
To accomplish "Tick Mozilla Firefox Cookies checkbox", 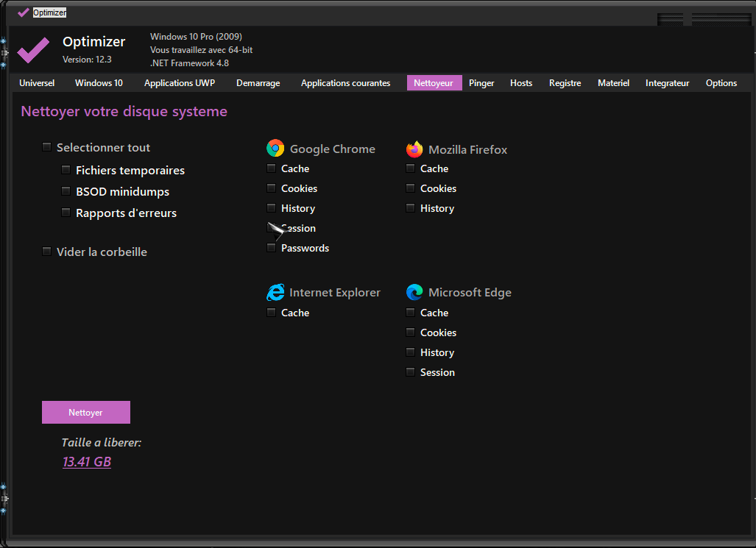I will pos(410,189).
